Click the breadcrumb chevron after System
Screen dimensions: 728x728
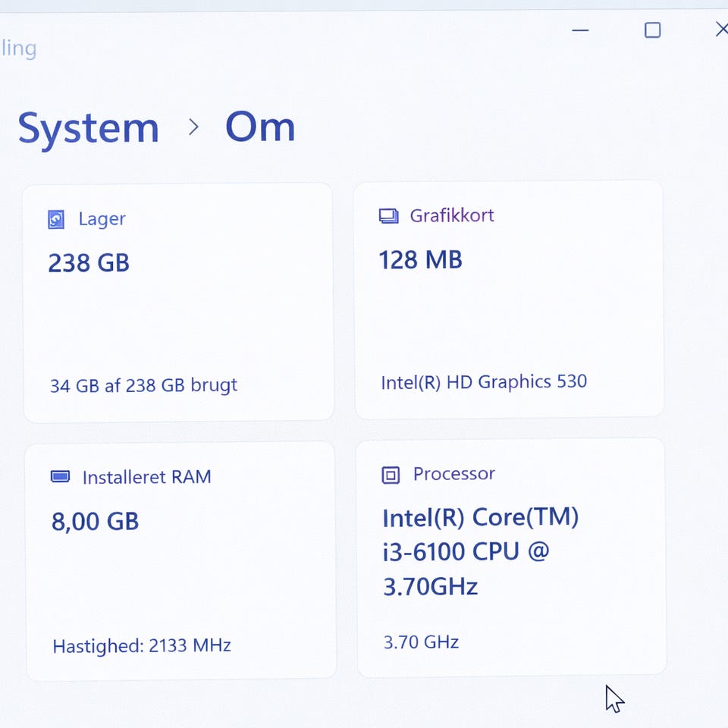193,127
